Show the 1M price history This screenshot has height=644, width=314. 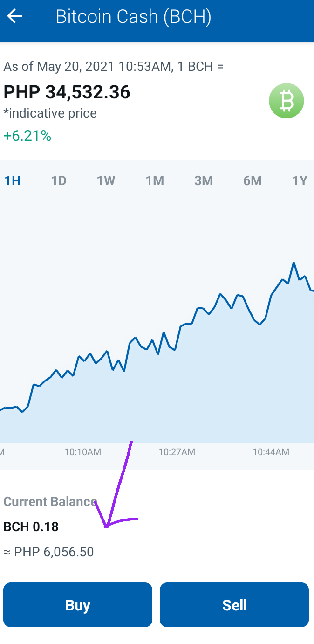155,180
